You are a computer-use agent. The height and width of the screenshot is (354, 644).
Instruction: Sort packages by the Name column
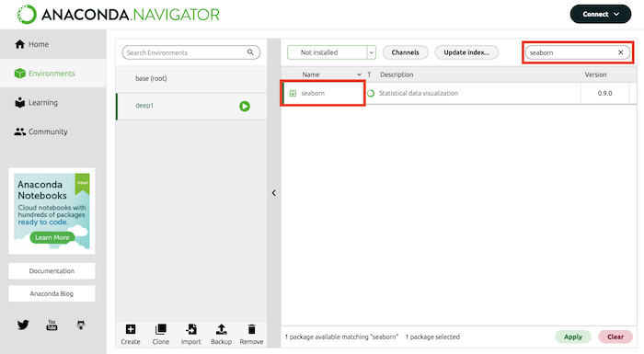[x=311, y=74]
